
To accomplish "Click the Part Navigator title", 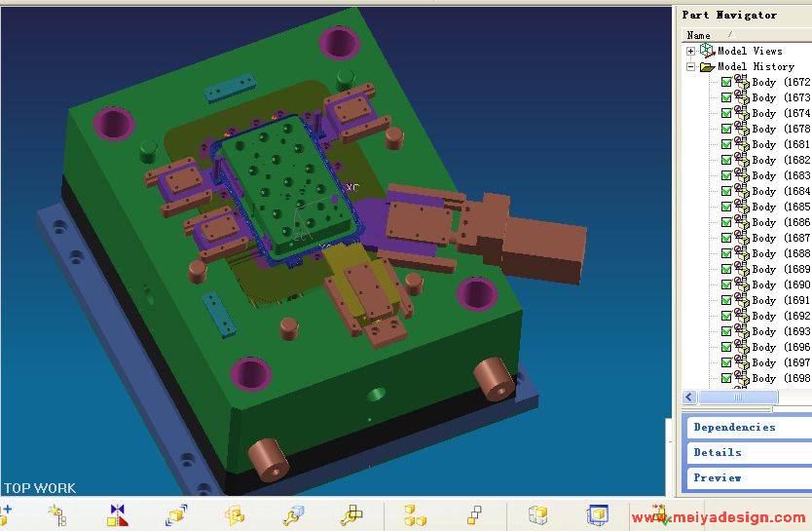I will pyautogui.click(x=729, y=15).
